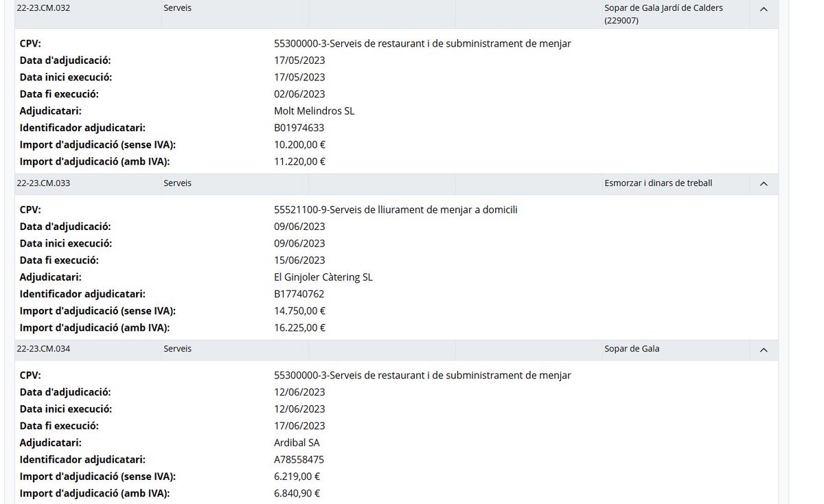Select awardee Ardibal SA

pyautogui.click(x=297, y=443)
